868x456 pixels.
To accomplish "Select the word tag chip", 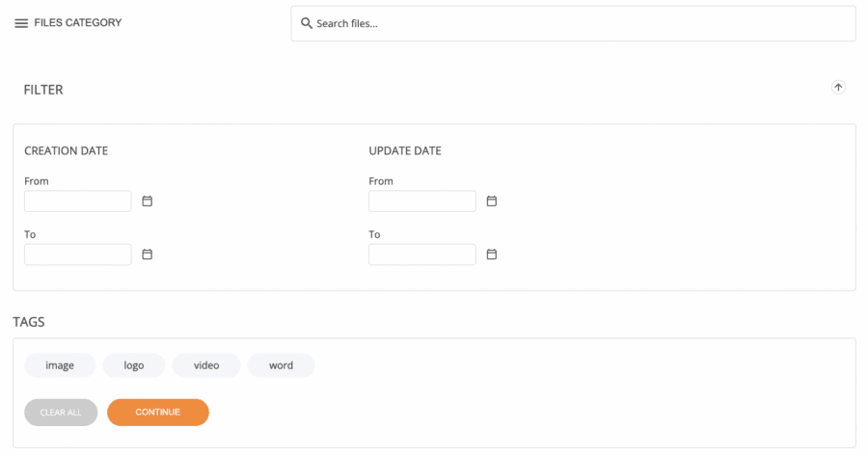I will click(x=281, y=365).
